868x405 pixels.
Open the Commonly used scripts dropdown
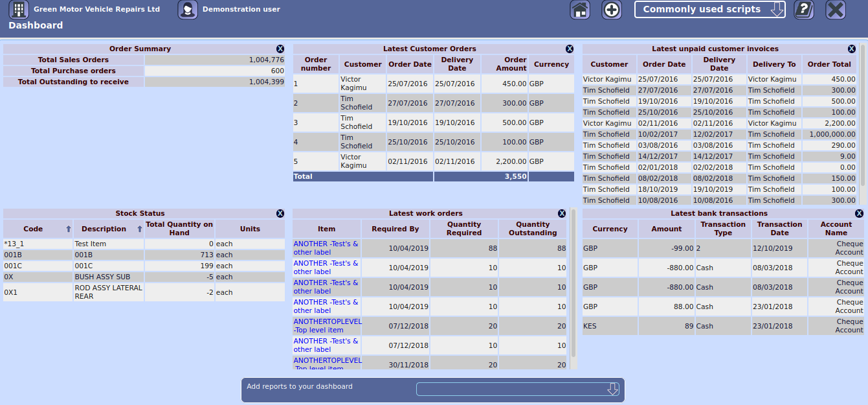pos(709,10)
